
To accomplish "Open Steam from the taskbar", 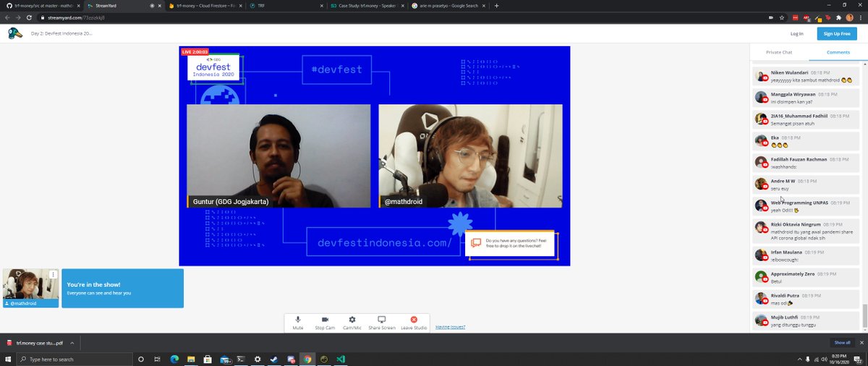I will [x=274, y=359].
